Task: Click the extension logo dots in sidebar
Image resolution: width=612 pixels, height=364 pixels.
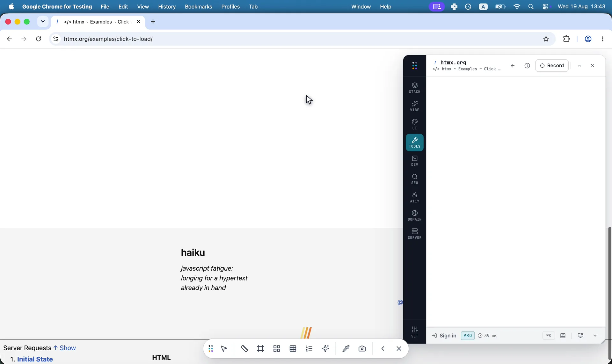Action: [414, 66]
